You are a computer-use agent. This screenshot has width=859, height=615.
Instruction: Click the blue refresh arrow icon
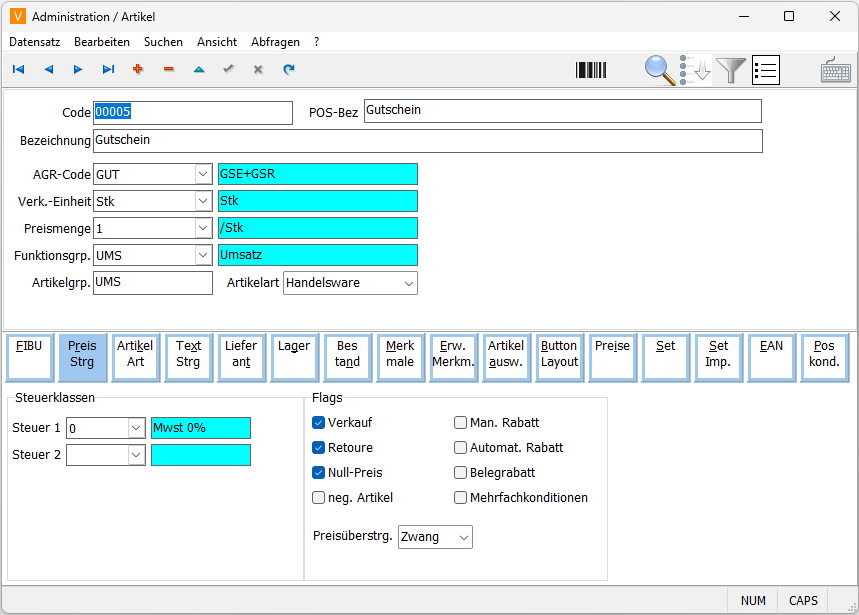289,70
